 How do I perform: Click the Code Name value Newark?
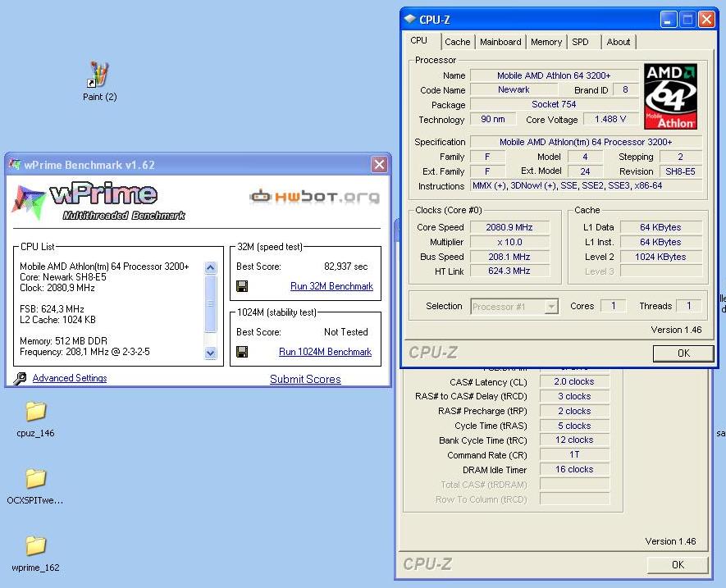coord(514,90)
